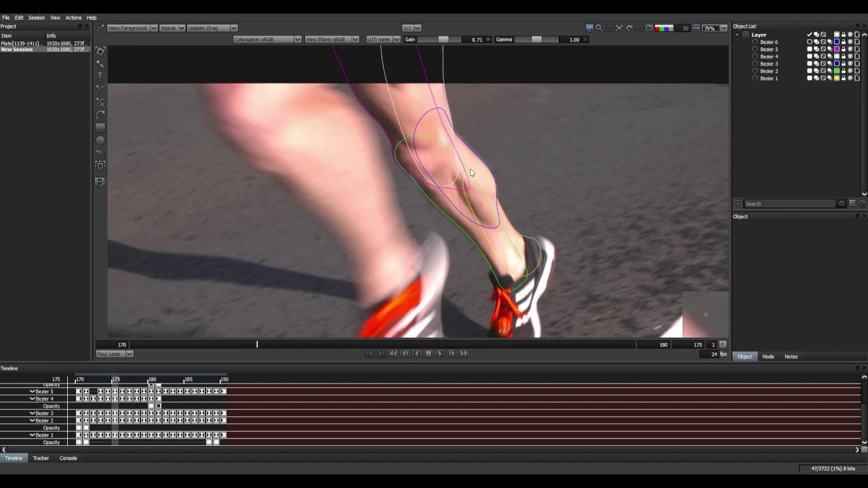Screen dimensions: 868x488
Task: Open the View Xform: sRGB dropdown
Action: point(332,39)
